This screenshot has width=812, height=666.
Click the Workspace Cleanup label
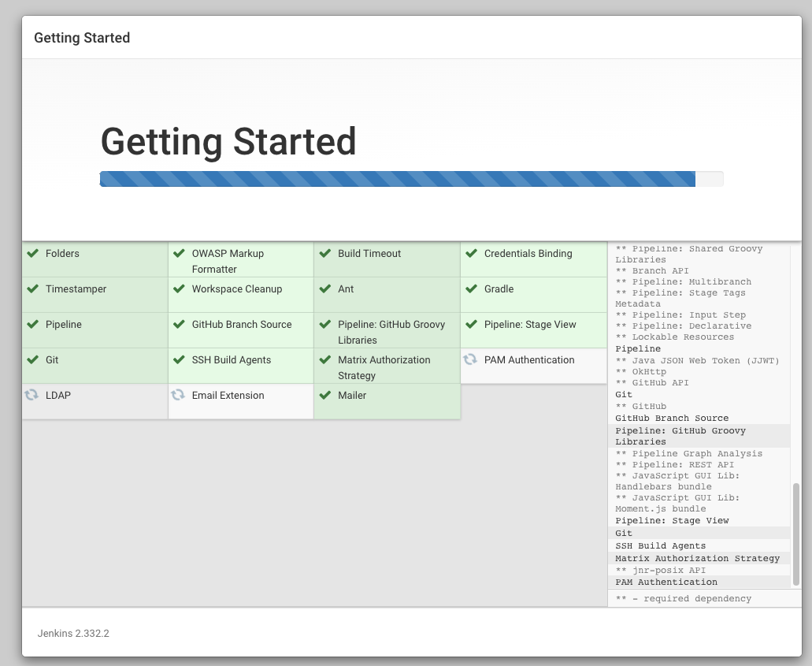click(x=237, y=289)
